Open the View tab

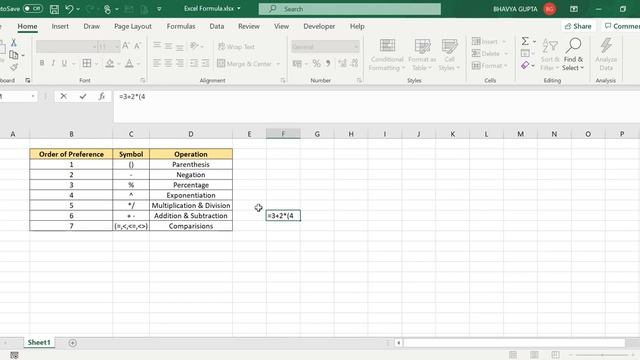(x=281, y=26)
